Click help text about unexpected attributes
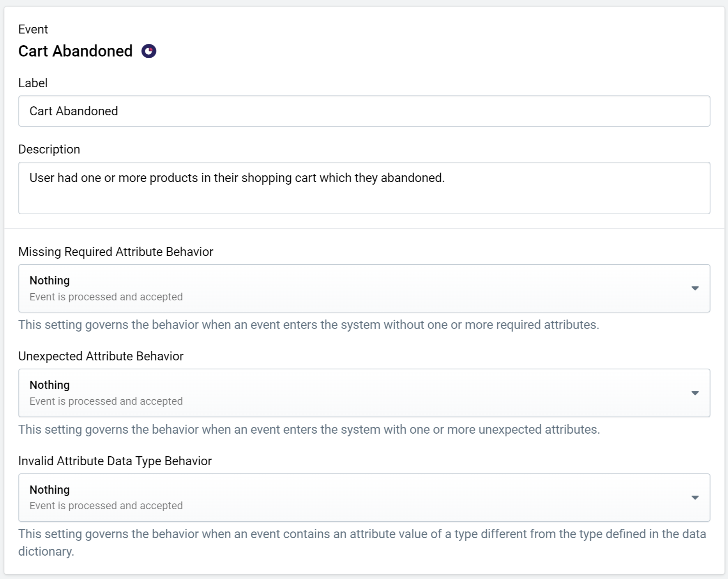Screen dimensions: 728x579 tap(309, 429)
